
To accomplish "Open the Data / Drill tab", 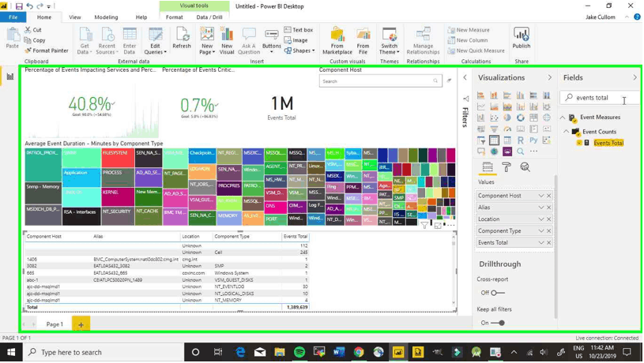I will click(209, 17).
